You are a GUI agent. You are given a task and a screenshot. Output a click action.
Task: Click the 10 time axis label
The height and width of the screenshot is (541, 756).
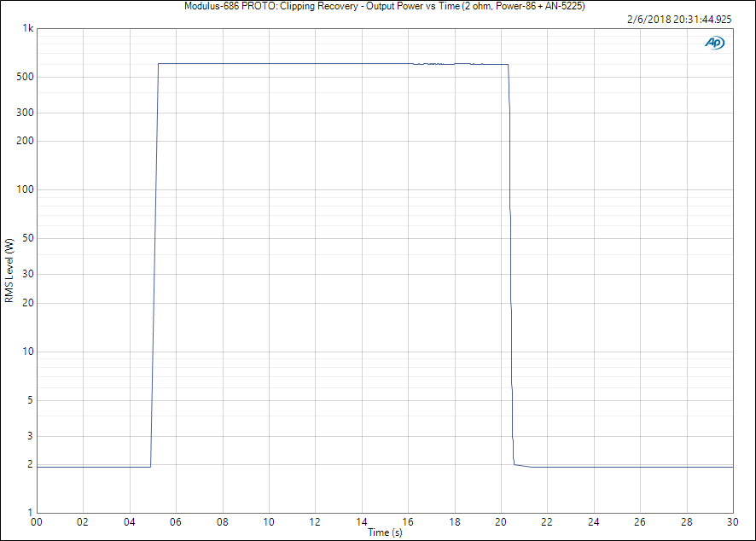point(269,522)
